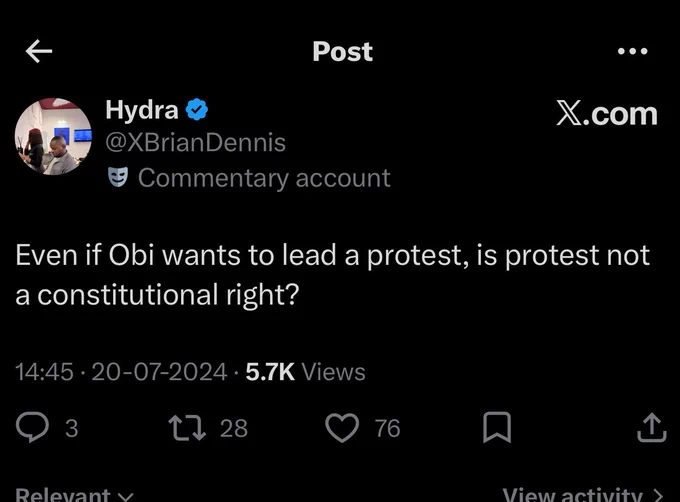Share the post via upload arrow icon

pos(651,427)
